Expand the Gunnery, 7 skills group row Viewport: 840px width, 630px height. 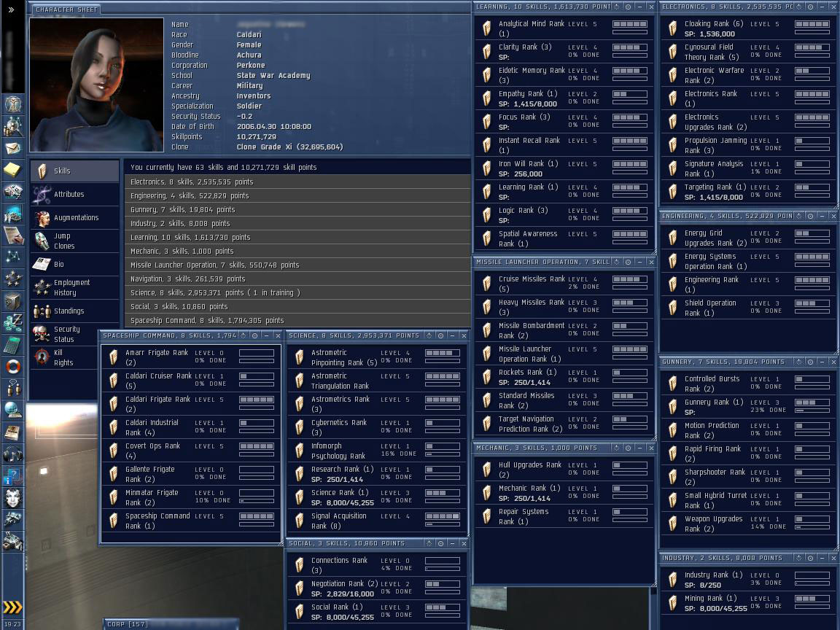(297, 210)
